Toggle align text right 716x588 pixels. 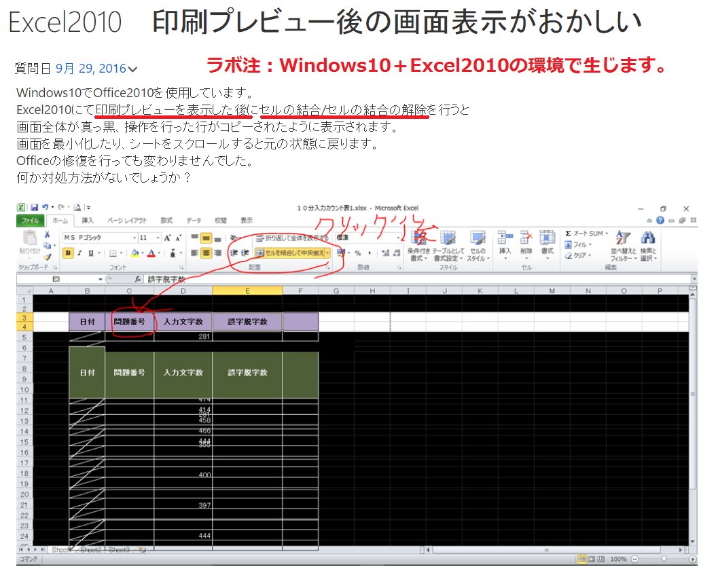[x=218, y=253]
